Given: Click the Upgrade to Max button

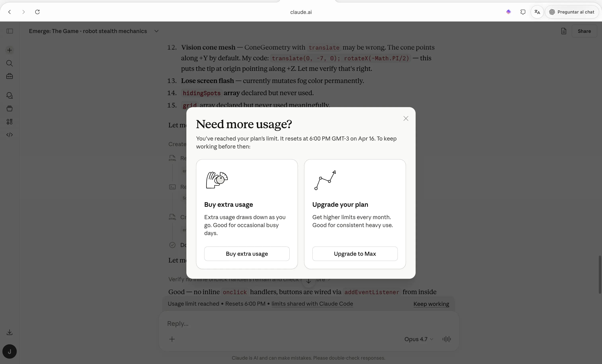Looking at the screenshot, I should [355, 254].
